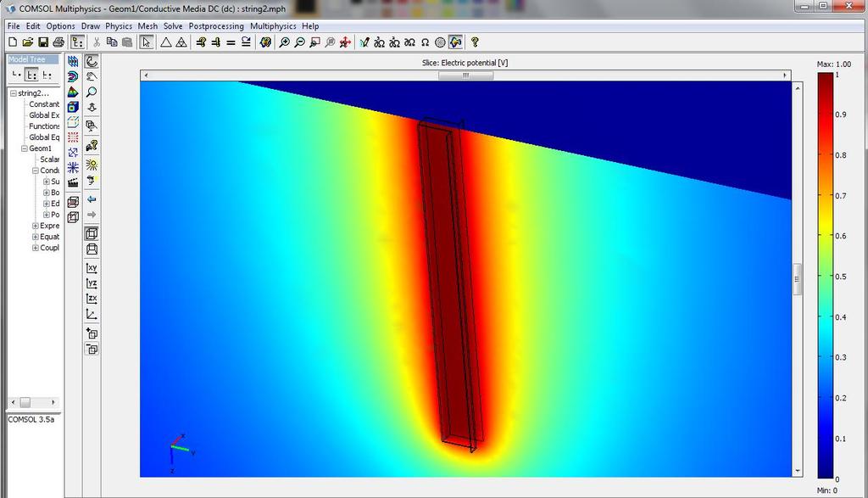Select Constants in the model tree
Viewport: 868px width, 498px height.
(44, 104)
